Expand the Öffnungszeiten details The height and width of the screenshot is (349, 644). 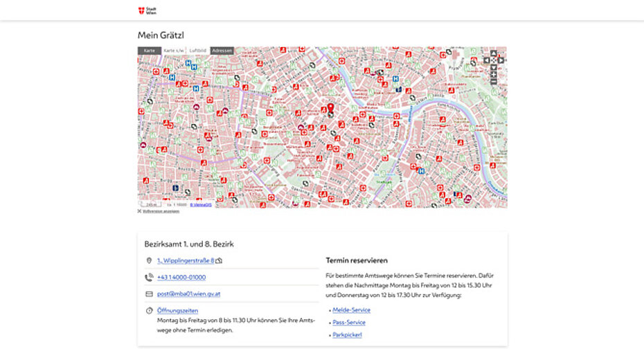tap(177, 311)
